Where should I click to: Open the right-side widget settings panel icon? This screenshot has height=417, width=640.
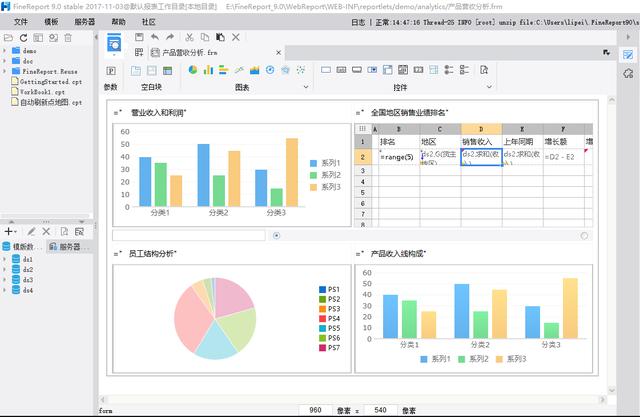[x=628, y=55]
